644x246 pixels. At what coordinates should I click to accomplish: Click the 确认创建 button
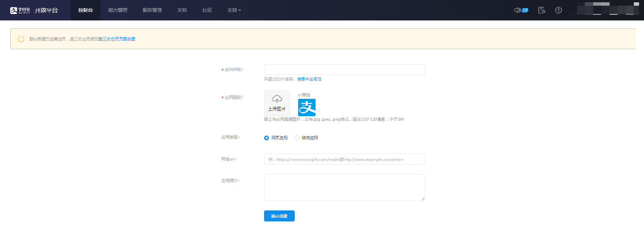(x=279, y=216)
